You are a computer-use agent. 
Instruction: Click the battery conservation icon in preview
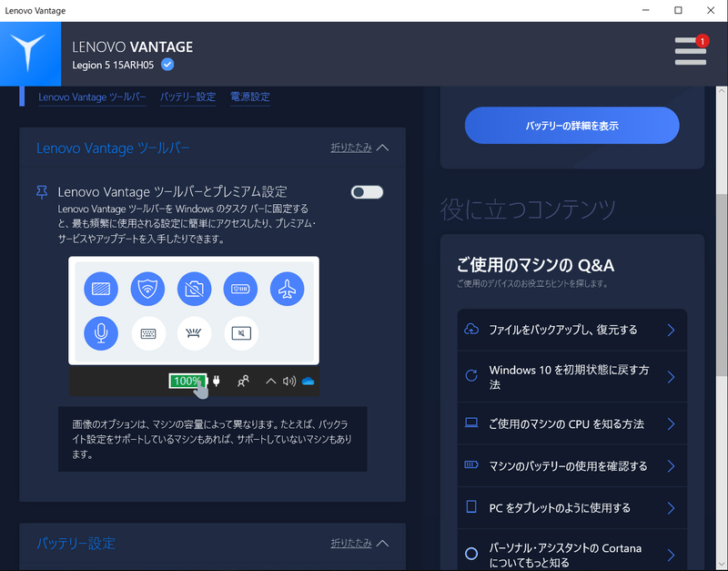click(240, 289)
